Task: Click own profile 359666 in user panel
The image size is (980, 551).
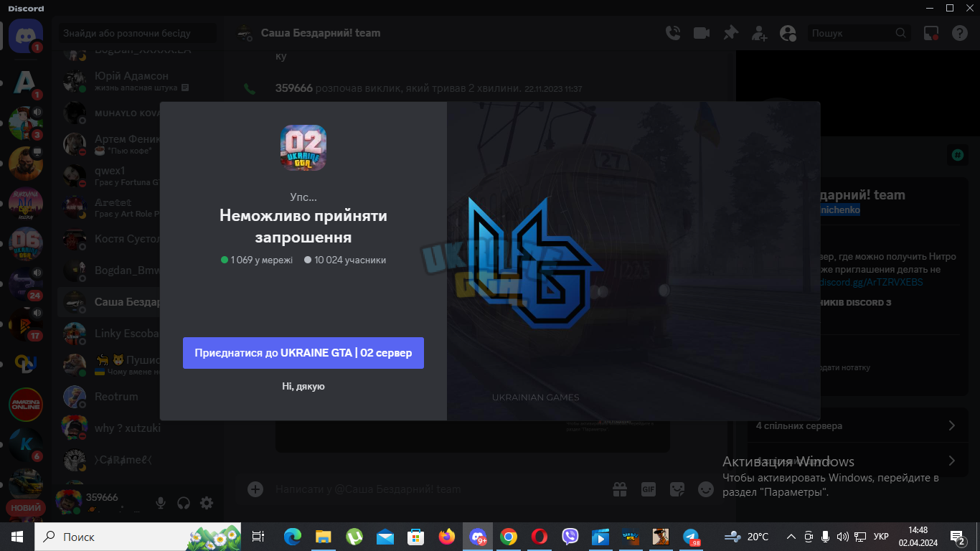Action: pyautogui.click(x=102, y=503)
